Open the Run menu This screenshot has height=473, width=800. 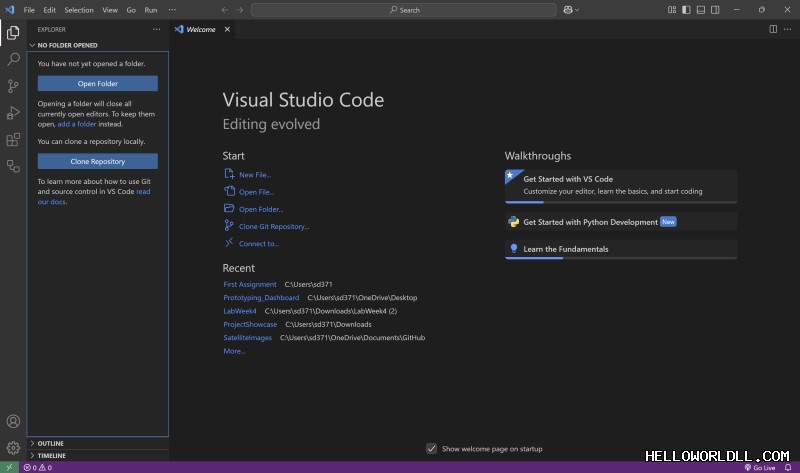[x=151, y=10]
